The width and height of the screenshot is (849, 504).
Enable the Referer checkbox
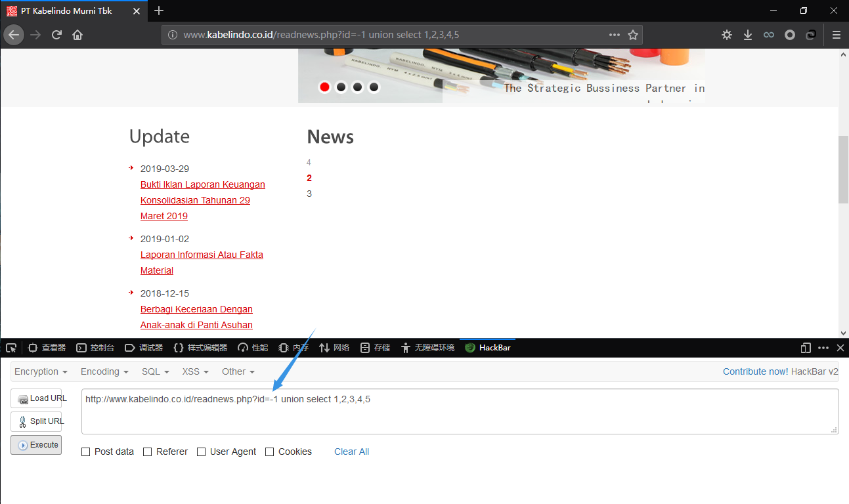[x=148, y=451]
